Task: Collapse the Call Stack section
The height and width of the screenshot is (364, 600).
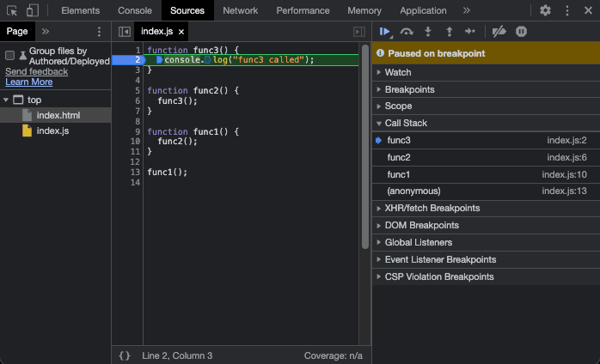Action: click(x=486, y=123)
